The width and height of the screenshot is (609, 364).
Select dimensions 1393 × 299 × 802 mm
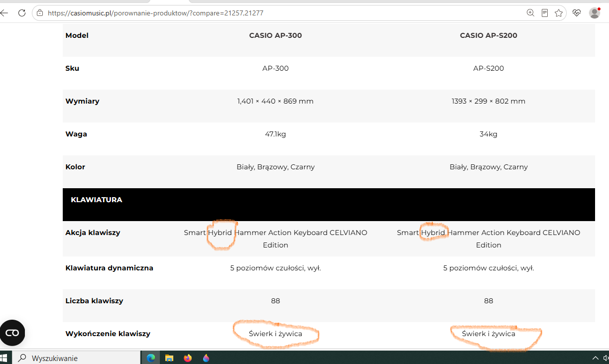coord(488,101)
